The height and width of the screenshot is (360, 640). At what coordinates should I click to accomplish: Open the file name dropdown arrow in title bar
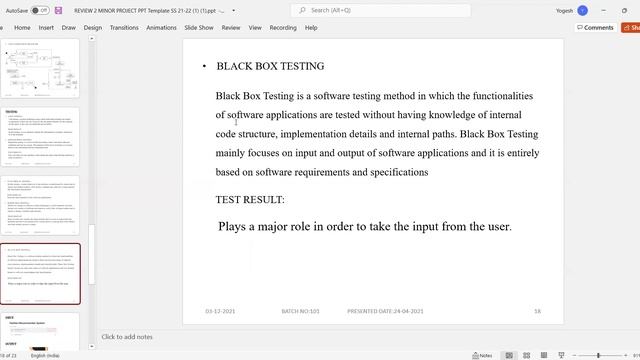[233, 11]
